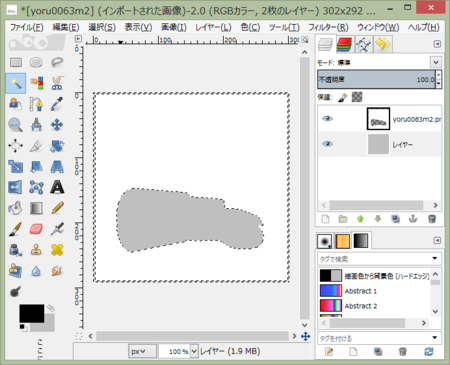Select the Airbrush tool

point(57,229)
